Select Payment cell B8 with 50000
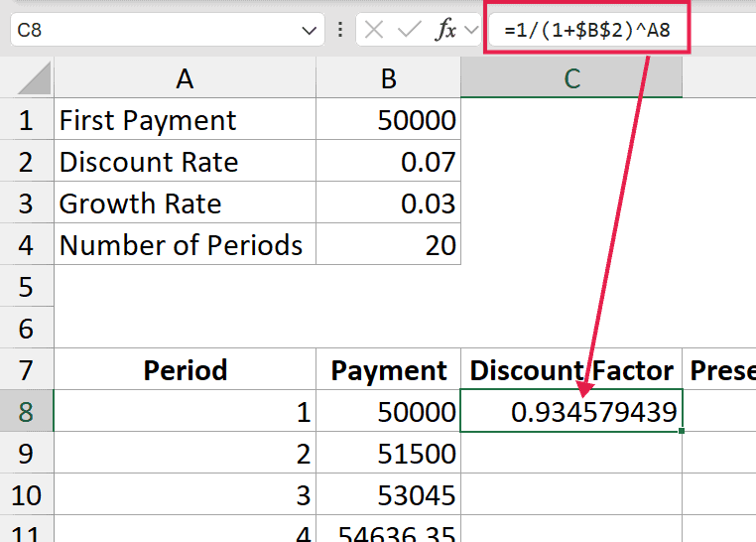The image size is (756, 542). click(389, 411)
